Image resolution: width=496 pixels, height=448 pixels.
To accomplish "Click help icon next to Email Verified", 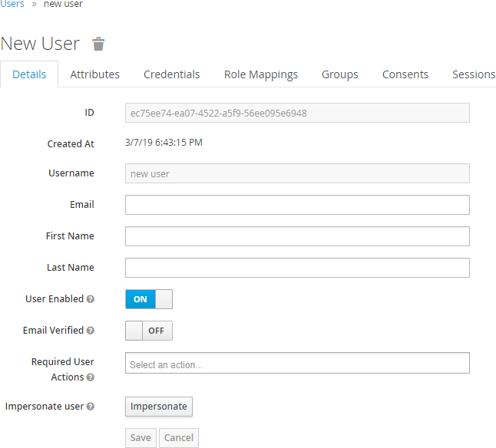I will [x=91, y=331].
